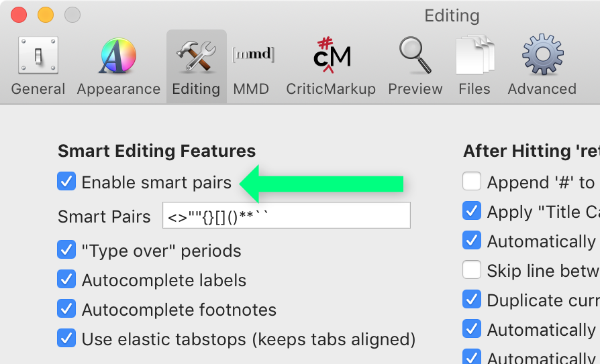The height and width of the screenshot is (364, 600).
Task: Open Files preferences documents icon
Action: click(x=475, y=54)
